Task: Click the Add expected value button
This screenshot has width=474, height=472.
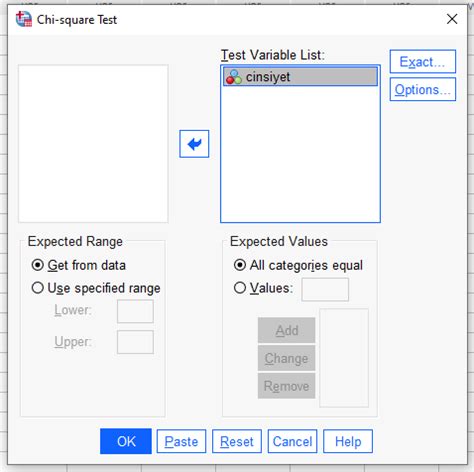Action: (286, 330)
